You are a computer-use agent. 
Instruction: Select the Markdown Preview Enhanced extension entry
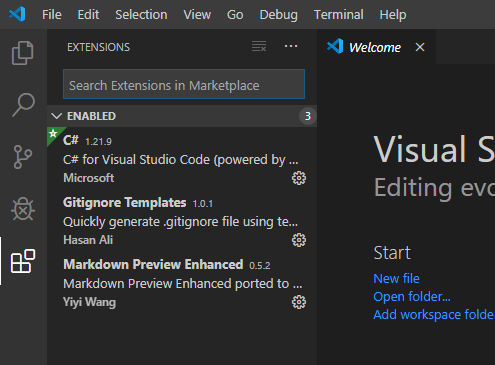[182, 283]
